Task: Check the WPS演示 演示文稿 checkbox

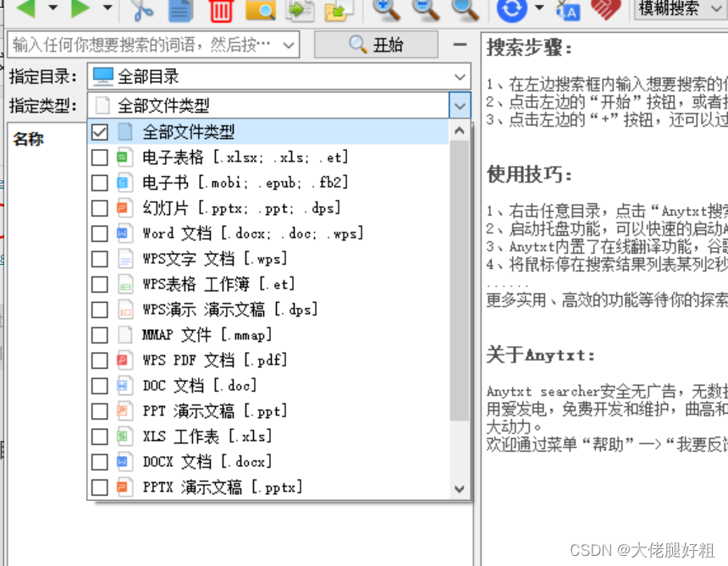Action: pyautogui.click(x=100, y=310)
